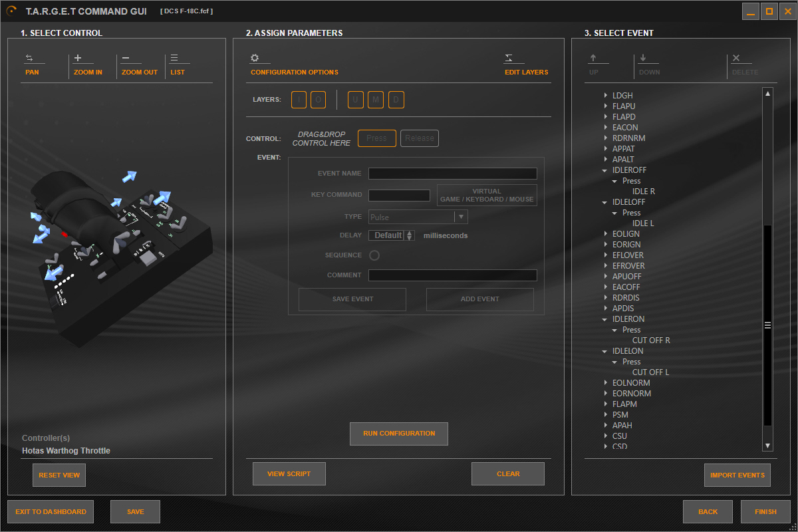Click the Zoom In tool
The height and width of the screenshot is (532, 798).
coord(88,65)
